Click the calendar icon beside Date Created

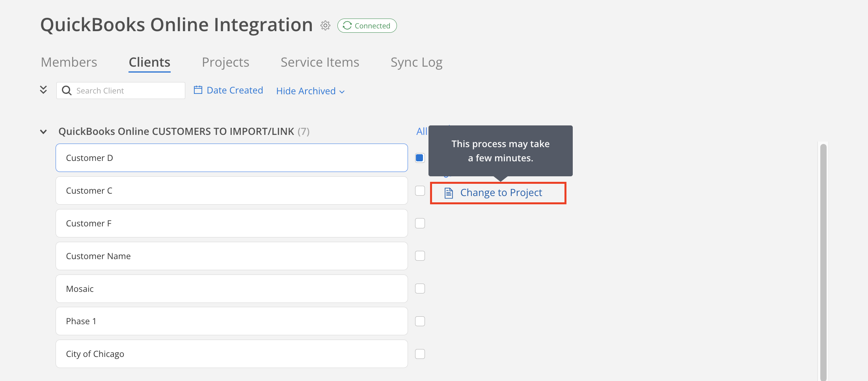(x=198, y=90)
